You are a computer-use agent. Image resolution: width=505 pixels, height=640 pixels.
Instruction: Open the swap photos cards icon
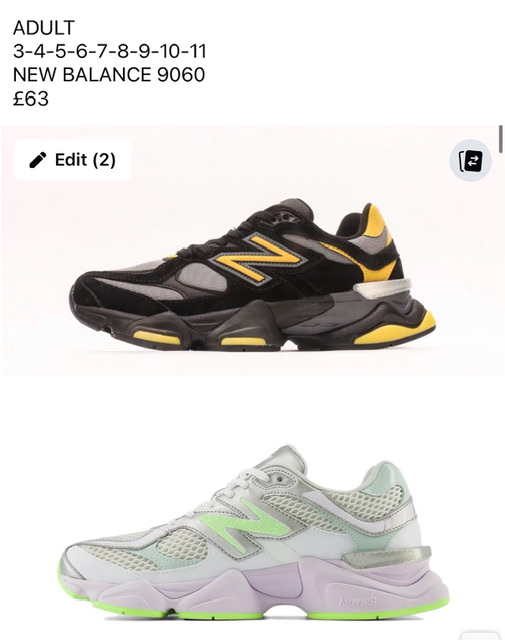point(470,160)
